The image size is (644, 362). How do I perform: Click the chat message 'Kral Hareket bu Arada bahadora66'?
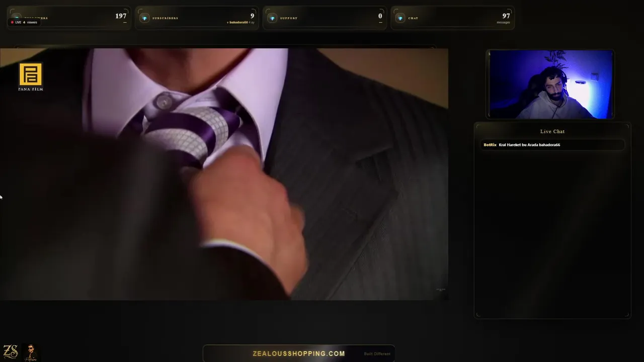pos(529,145)
